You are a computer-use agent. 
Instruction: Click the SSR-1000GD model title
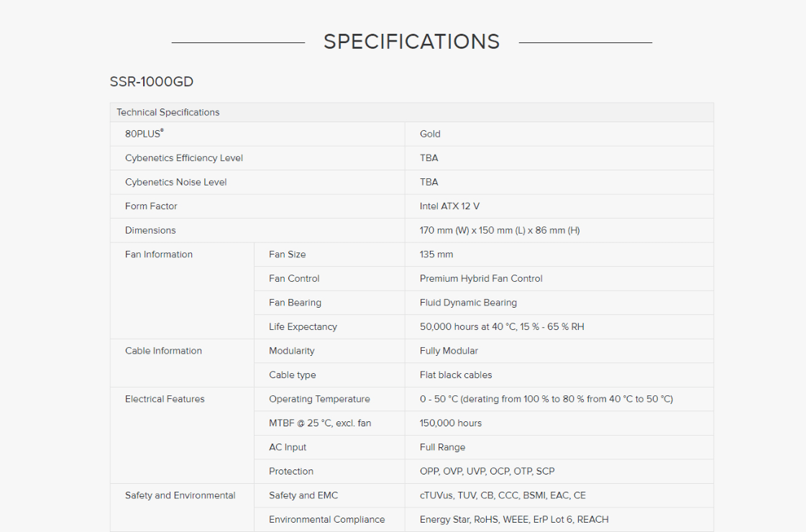point(152,82)
